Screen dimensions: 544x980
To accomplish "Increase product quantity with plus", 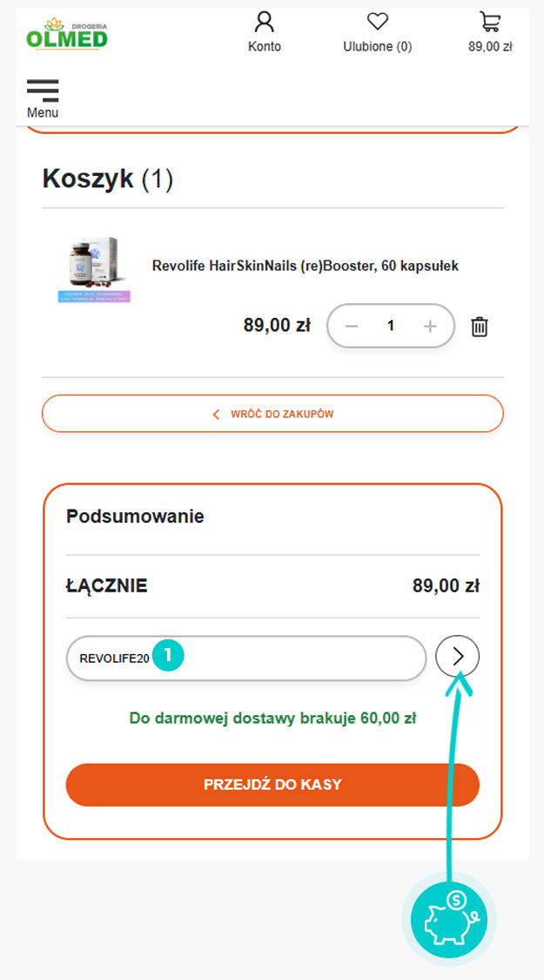I will [430, 326].
